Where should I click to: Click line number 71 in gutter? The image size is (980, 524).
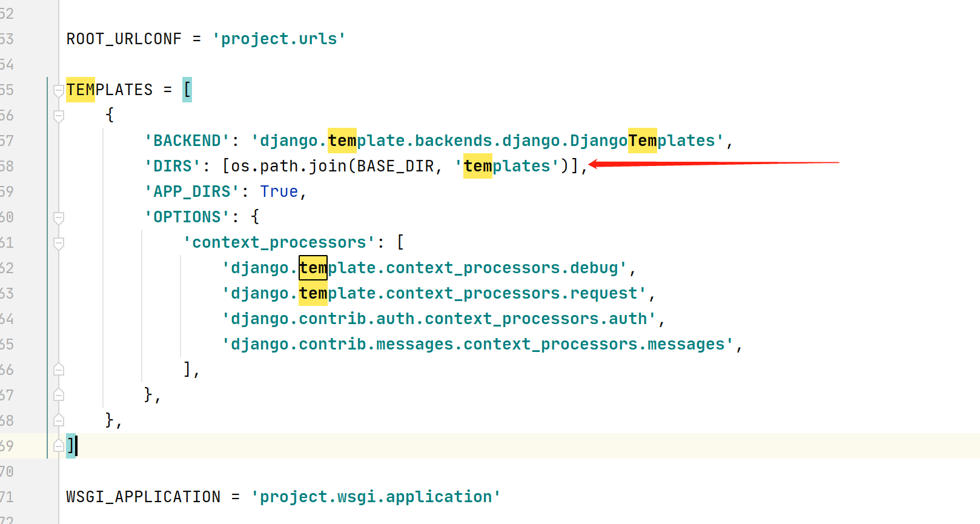coord(7,497)
